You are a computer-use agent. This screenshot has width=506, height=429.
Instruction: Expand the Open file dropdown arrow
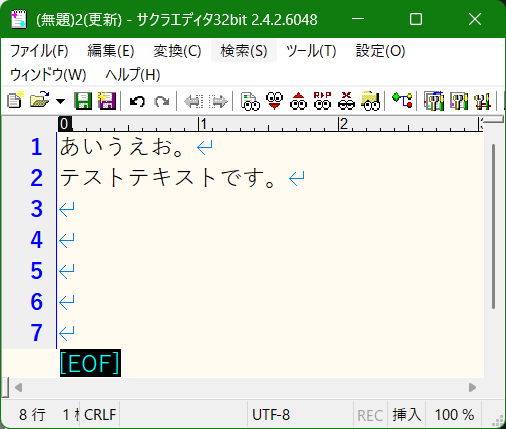click(60, 101)
